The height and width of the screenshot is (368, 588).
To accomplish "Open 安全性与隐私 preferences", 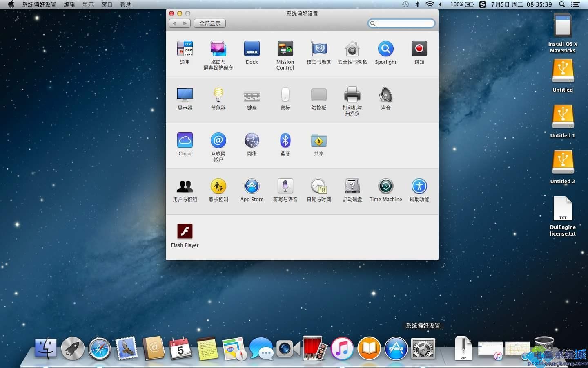I will tap(352, 49).
